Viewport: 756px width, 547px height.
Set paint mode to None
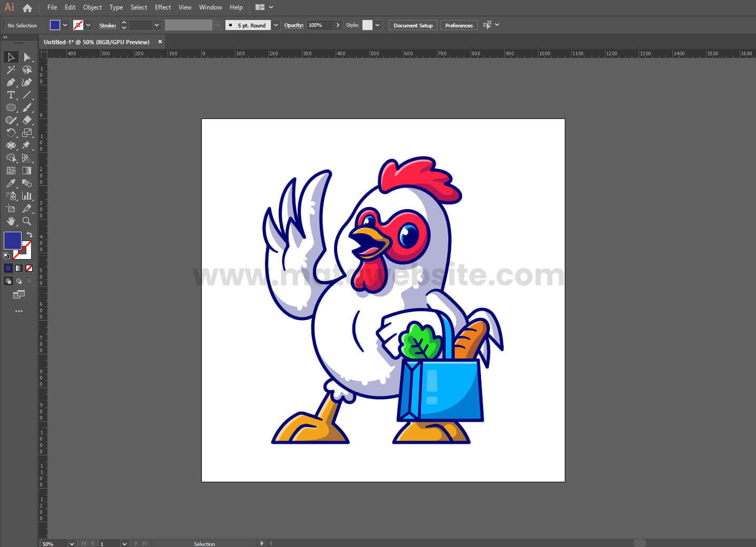(x=30, y=268)
